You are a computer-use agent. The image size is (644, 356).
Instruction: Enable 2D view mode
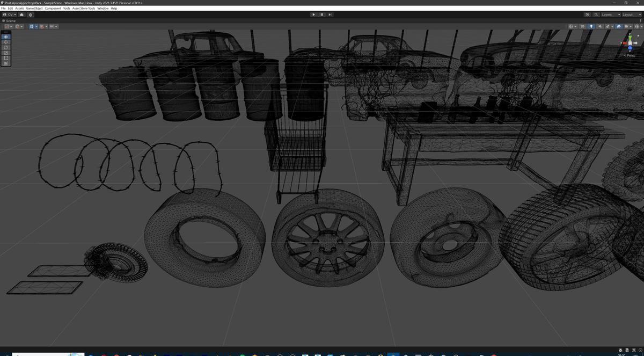pyautogui.click(x=581, y=26)
